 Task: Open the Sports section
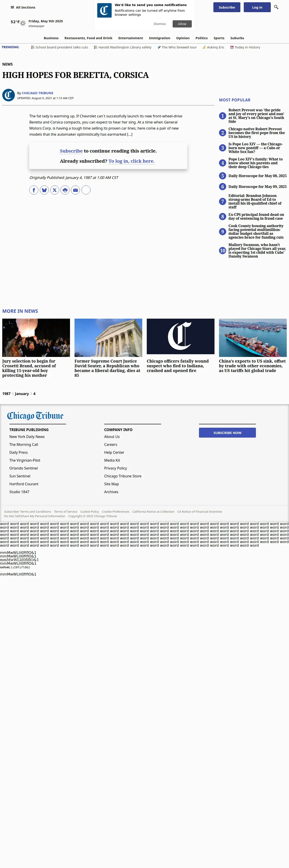219,38
